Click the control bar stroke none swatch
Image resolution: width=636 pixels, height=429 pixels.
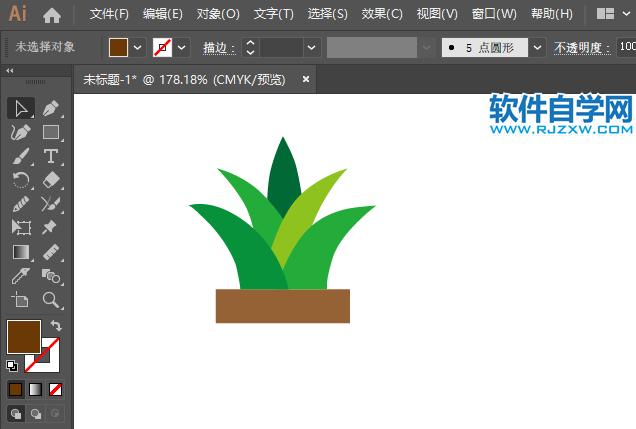(x=163, y=47)
